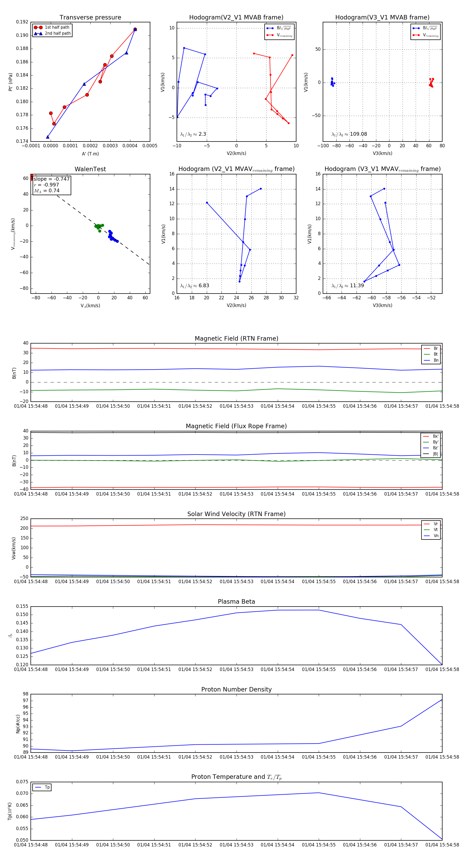
Task: Click the blue triangle marker for 2nd half path legend
Action: coord(38,33)
